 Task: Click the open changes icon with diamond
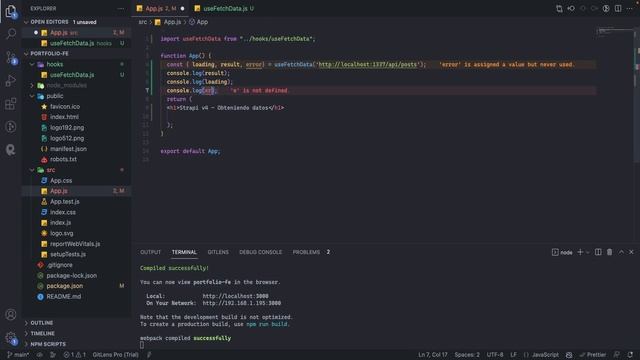coord(571,9)
